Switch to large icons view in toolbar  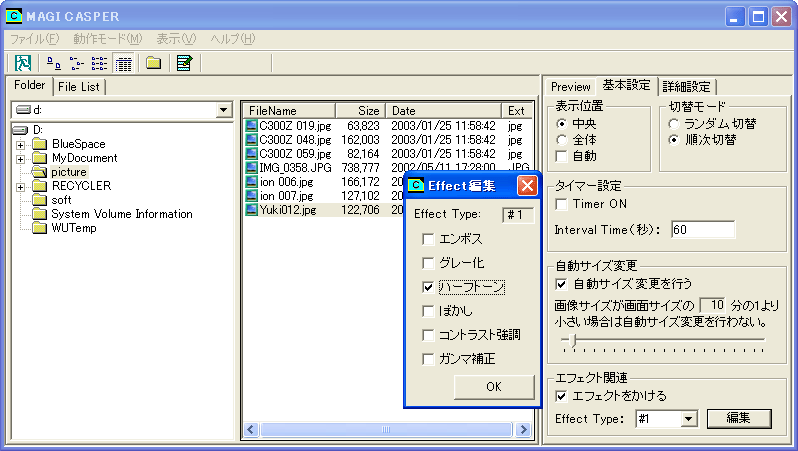tap(53, 63)
